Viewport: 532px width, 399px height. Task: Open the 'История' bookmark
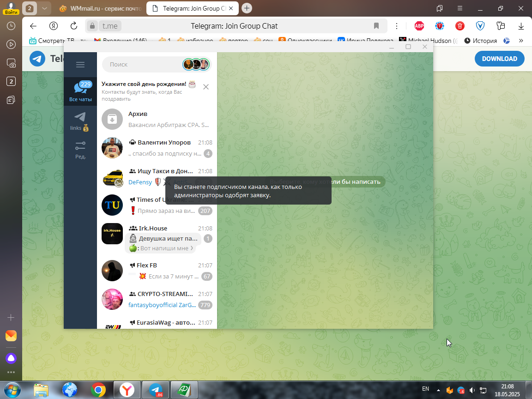click(x=480, y=41)
